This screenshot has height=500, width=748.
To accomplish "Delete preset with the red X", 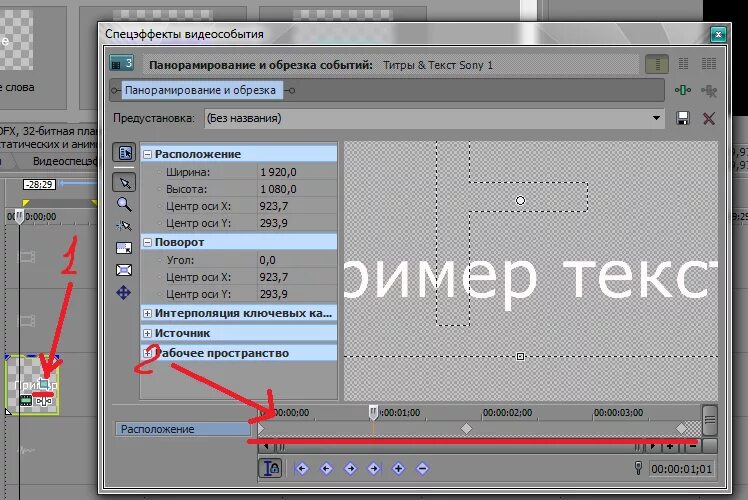I will pyautogui.click(x=709, y=118).
